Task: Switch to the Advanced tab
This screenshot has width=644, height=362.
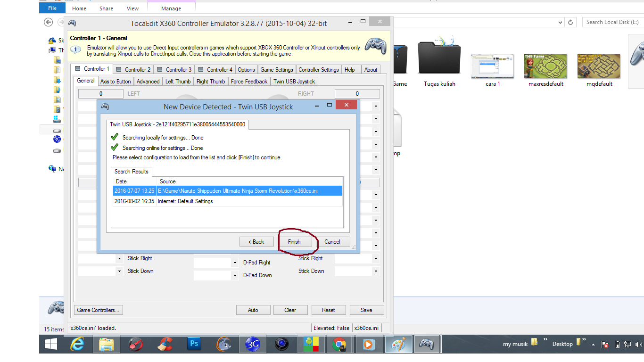Action: (x=148, y=81)
